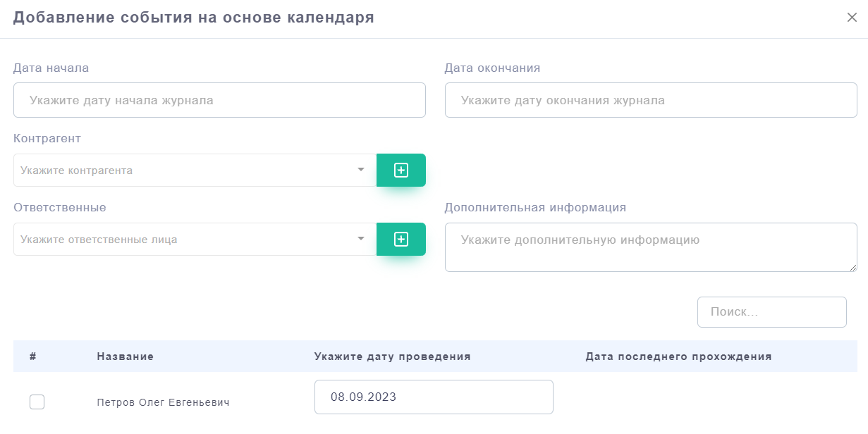Open the 'Укажите контрагента' combo box
Screen dimensions: 868x434
(x=183, y=170)
